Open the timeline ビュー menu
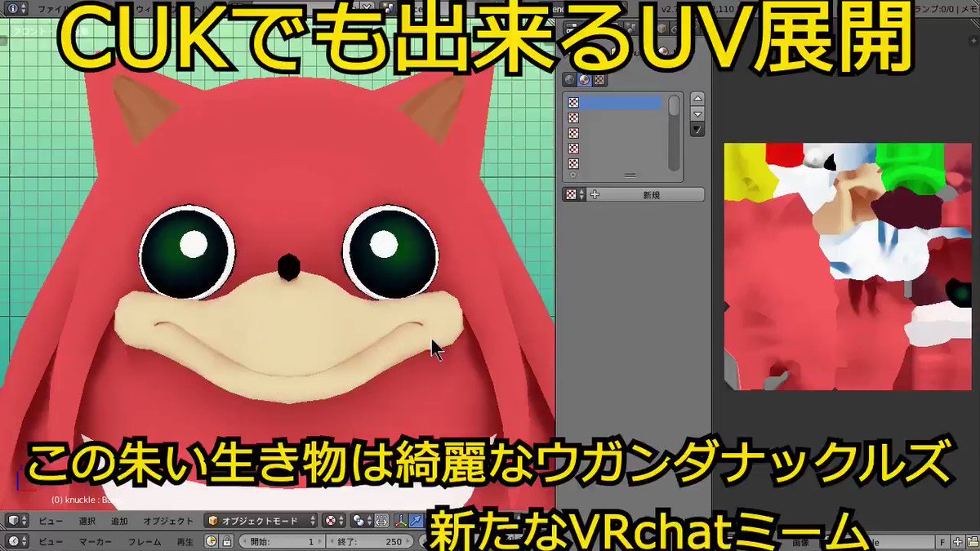 coord(51,541)
